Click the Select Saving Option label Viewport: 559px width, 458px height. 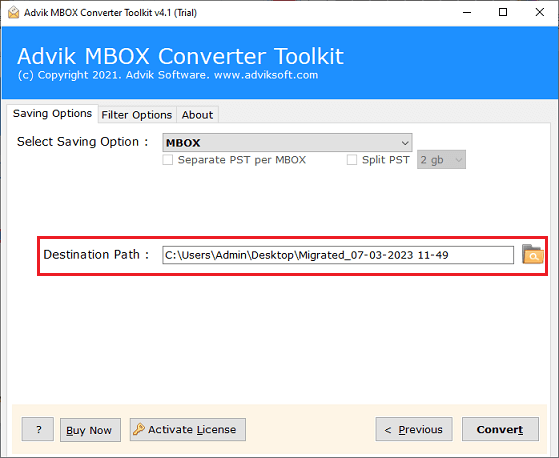pyautogui.click(x=83, y=142)
